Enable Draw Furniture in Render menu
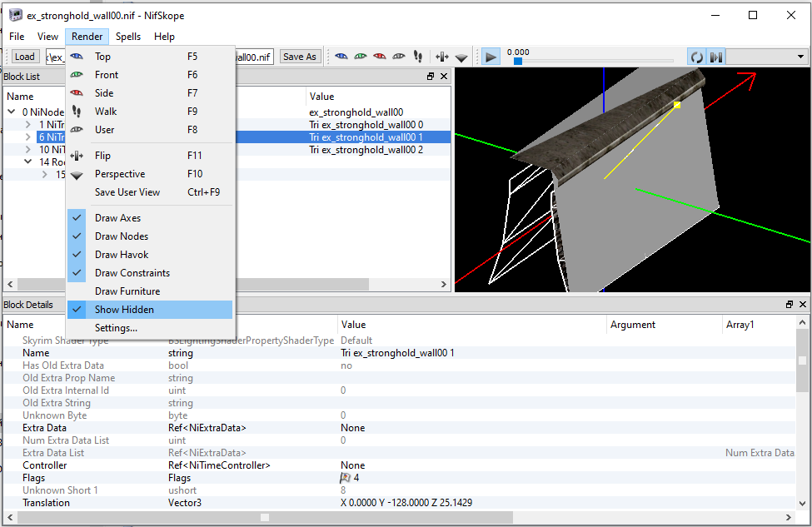The width and height of the screenshot is (812, 527). [x=150, y=291]
